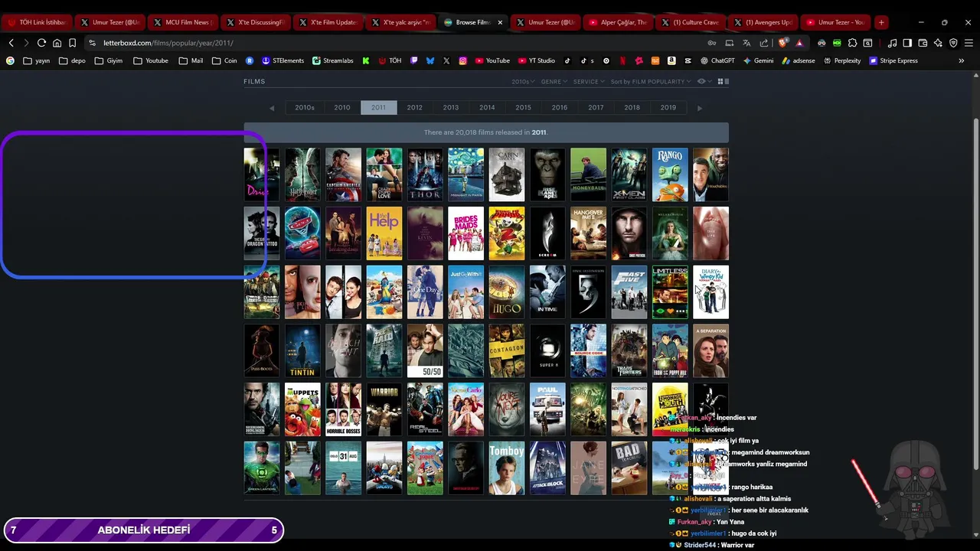Screen dimensions: 980x551
Task: Show more bookmarks with the double chevron
Action: click(x=962, y=60)
